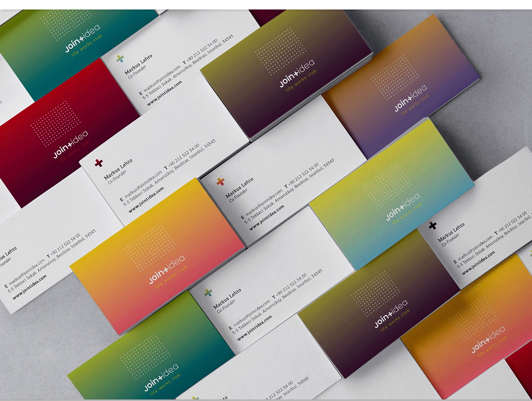Click the Join+idea logo on the red card
The width and height of the screenshot is (532, 401).
pos(71,144)
